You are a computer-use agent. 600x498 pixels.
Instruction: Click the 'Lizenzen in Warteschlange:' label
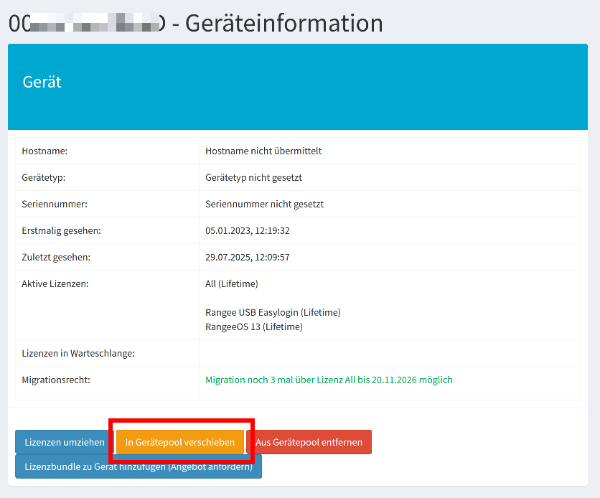pos(78,354)
